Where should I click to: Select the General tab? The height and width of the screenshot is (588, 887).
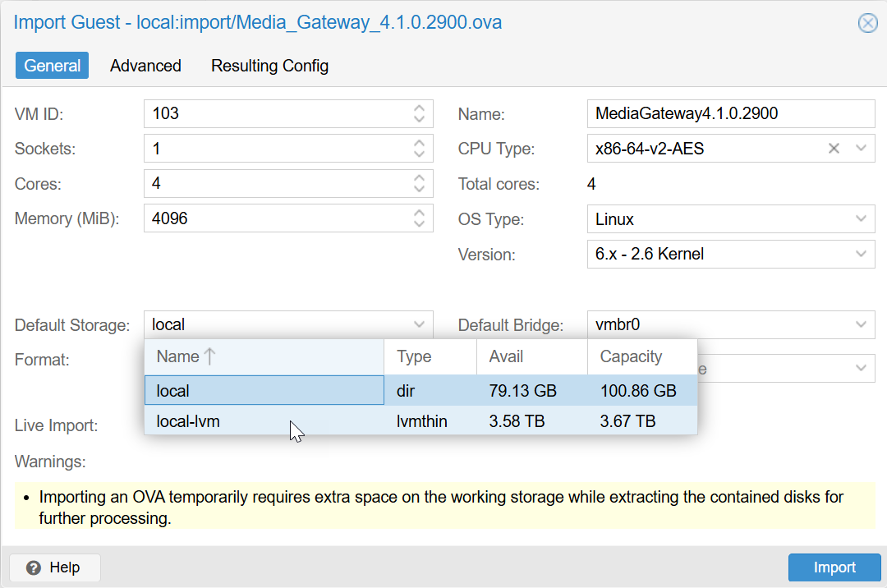pos(52,65)
